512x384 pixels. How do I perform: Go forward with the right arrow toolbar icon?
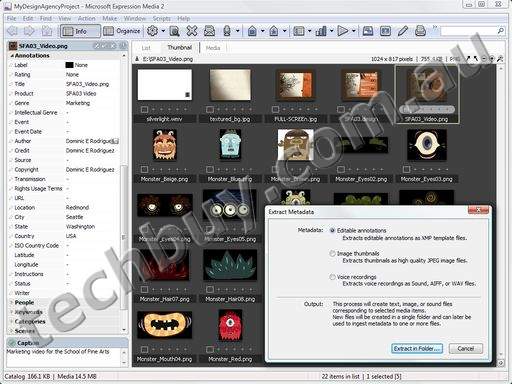(x=29, y=31)
